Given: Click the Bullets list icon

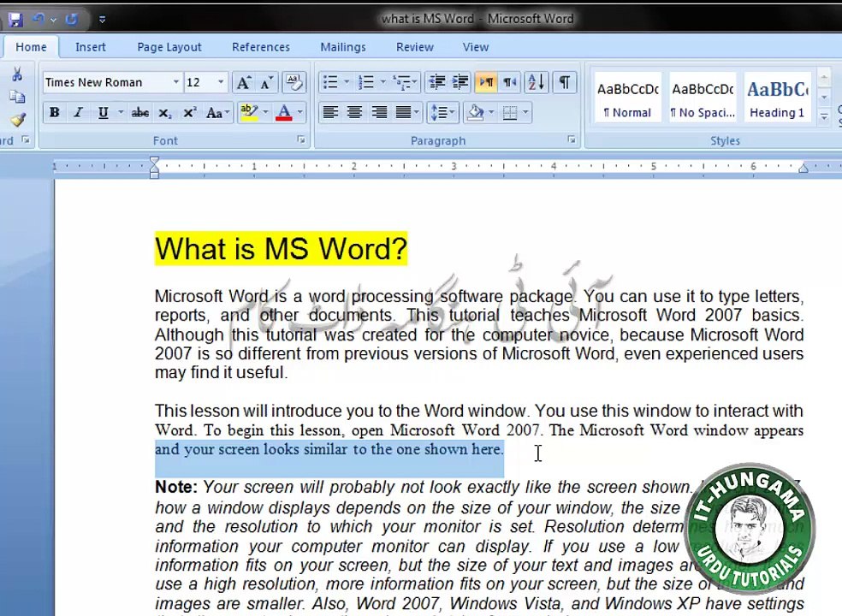Looking at the screenshot, I should click(x=329, y=82).
